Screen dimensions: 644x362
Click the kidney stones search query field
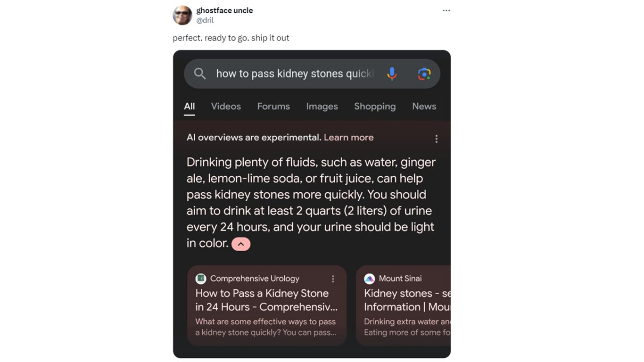click(x=295, y=74)
